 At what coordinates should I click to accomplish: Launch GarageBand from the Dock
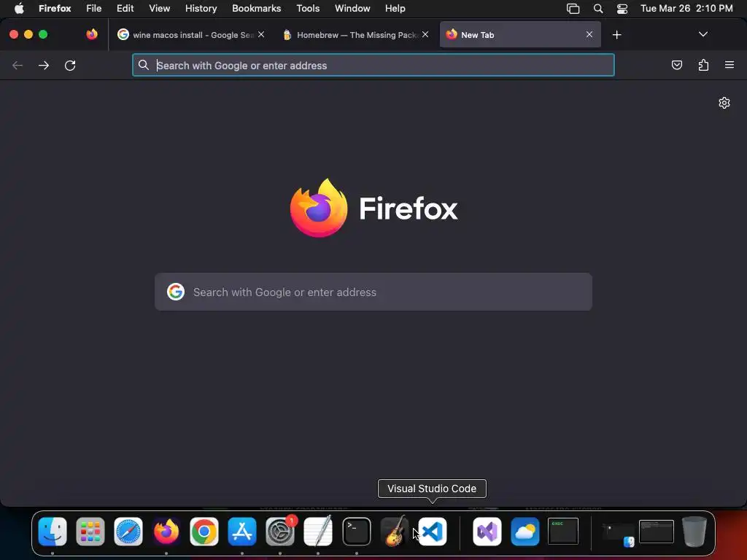coord(395,532)
